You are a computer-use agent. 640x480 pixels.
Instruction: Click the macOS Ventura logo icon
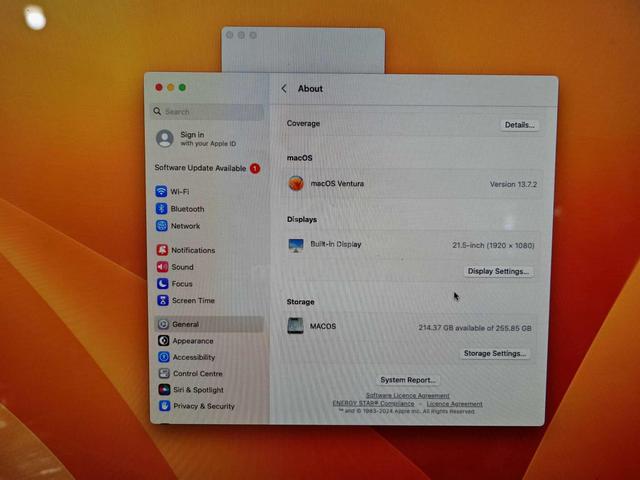pos(296,183)
